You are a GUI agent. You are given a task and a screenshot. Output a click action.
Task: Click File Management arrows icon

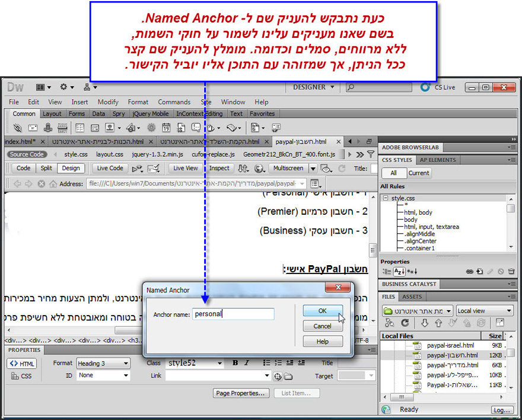tap(243, 168)
